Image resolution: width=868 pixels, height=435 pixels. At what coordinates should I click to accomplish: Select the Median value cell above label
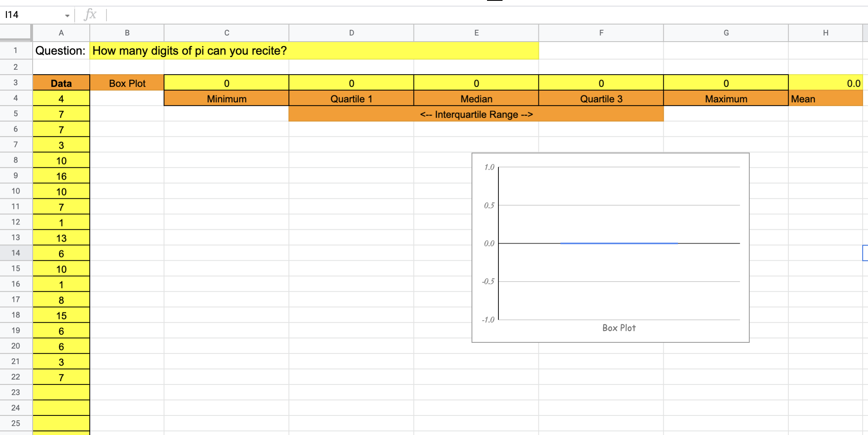(x=476, y=83)
